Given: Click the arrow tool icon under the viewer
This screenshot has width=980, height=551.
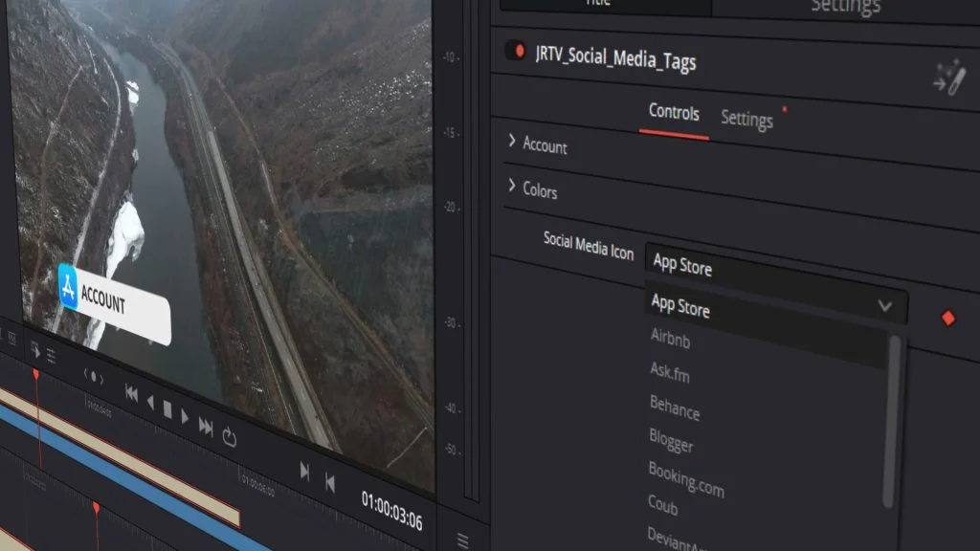Looking at the screenshot, I should pos(35,350).
